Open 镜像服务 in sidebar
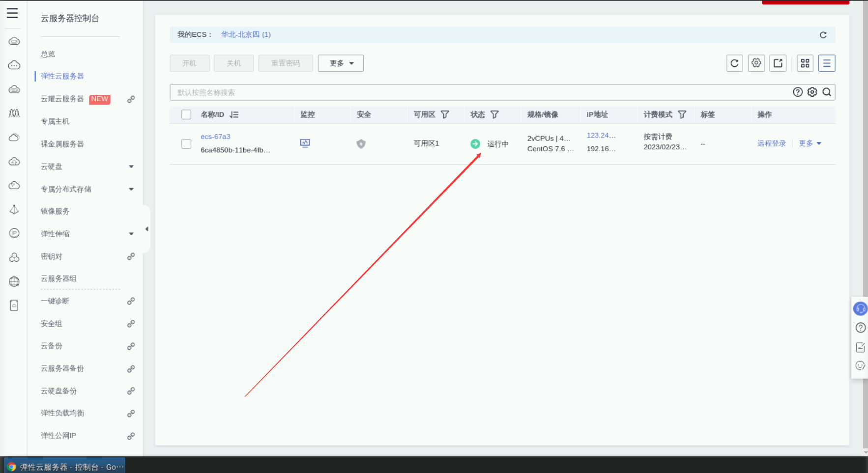This screenshot has height=473, width=868. pos(55,211)
